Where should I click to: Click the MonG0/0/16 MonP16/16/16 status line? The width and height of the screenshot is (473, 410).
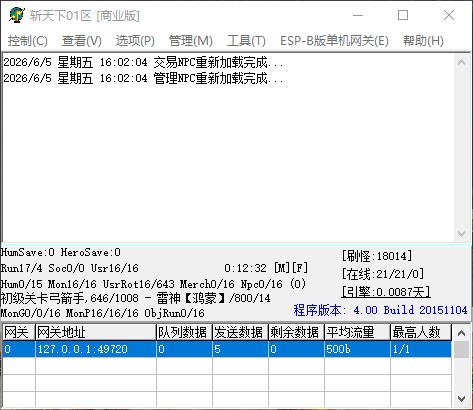pos(103,313)
